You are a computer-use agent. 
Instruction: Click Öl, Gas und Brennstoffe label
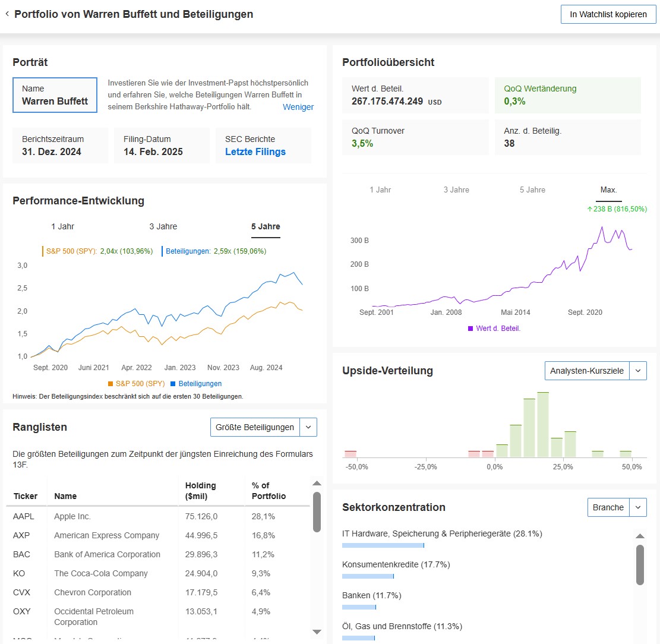click(x=402, y=626)
